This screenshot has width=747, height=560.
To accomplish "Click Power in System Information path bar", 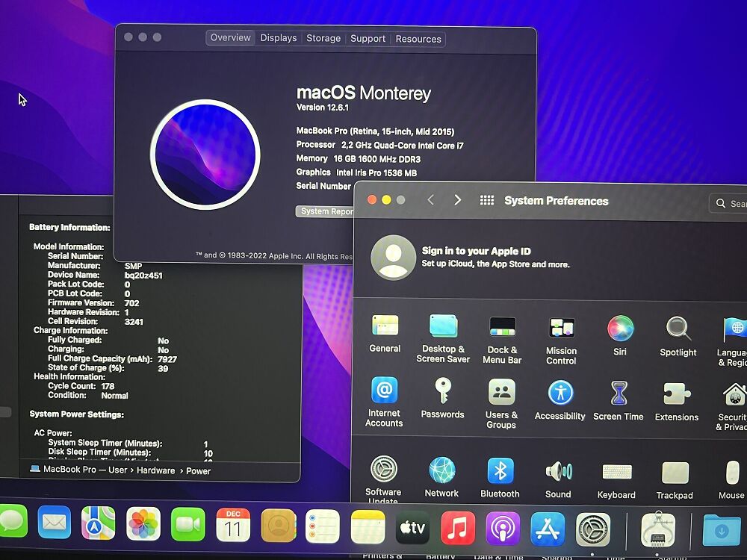I will (x=198, y=471).
